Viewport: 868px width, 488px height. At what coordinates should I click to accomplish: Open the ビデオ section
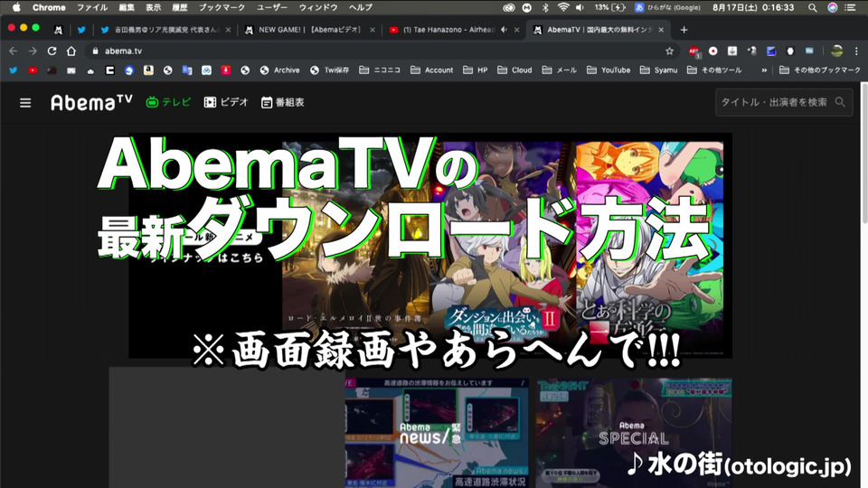pyautogui.click(x=226, y=102)
